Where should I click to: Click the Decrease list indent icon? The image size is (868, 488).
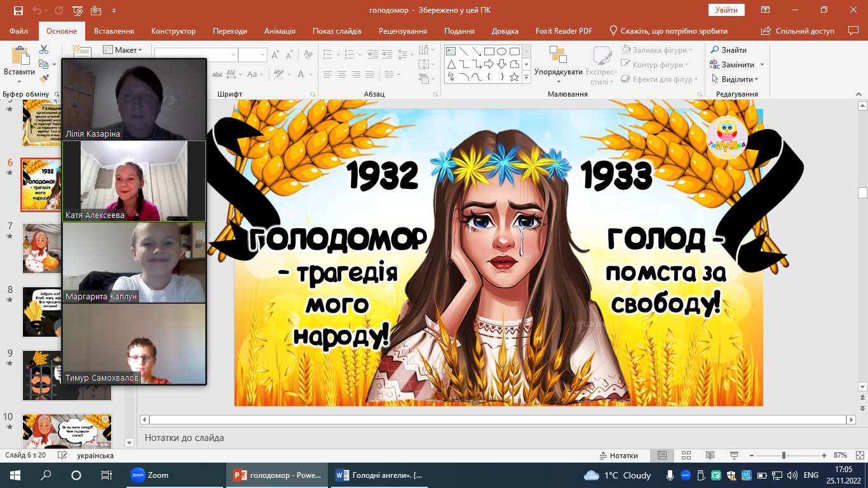372,55
